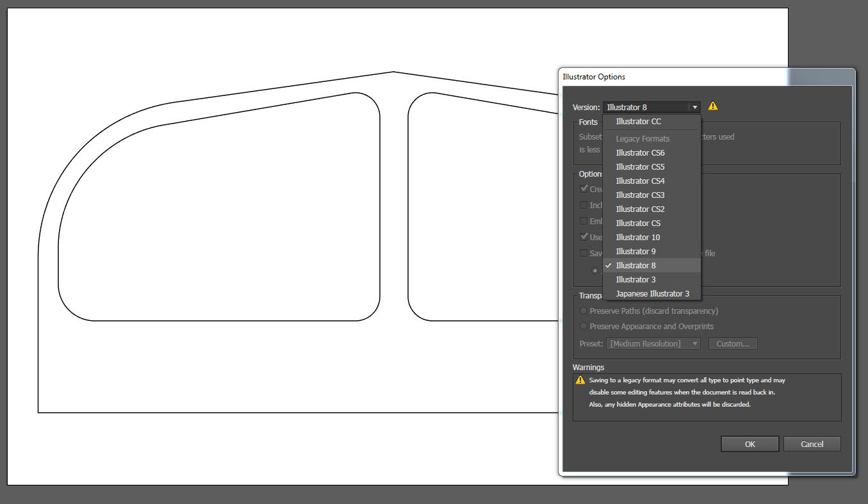
Task: Select Japanese Illustrator 3 format
Action: tap(652, 294)
